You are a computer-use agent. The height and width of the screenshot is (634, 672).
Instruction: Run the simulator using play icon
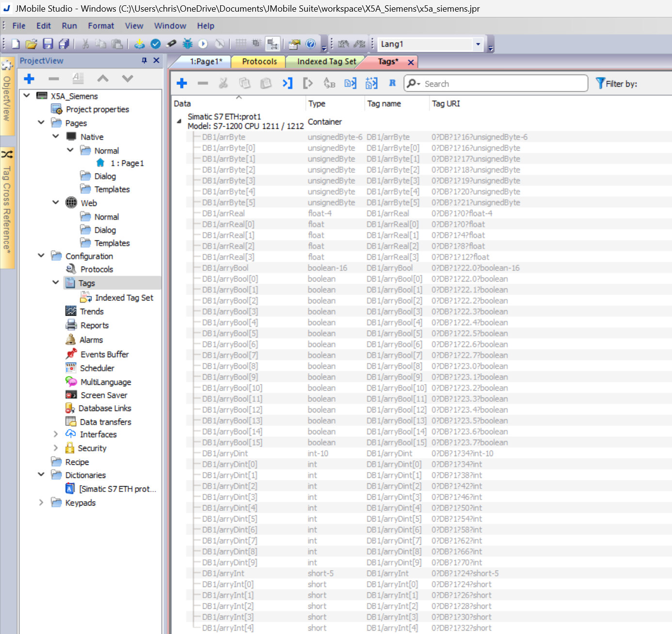(203, 44)
